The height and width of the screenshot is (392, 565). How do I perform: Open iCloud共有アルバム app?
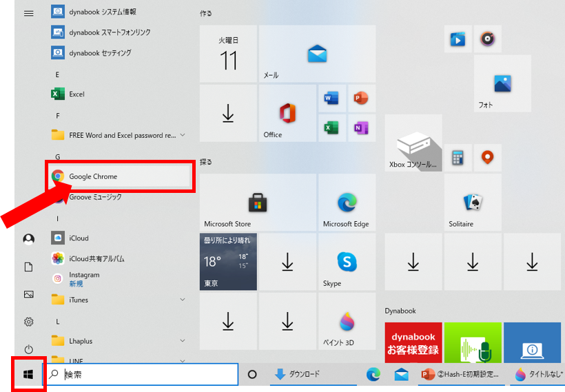(x=120, y=258)
